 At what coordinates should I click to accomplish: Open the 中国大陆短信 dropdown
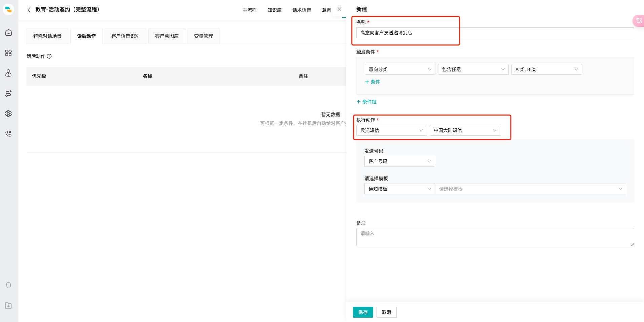(465, 130)
